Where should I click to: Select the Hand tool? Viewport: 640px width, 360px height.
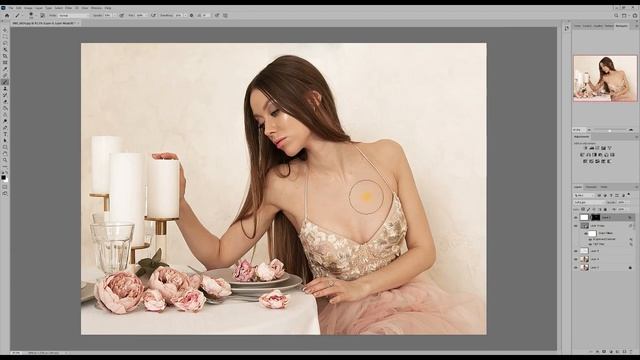[x=5, y=153]
